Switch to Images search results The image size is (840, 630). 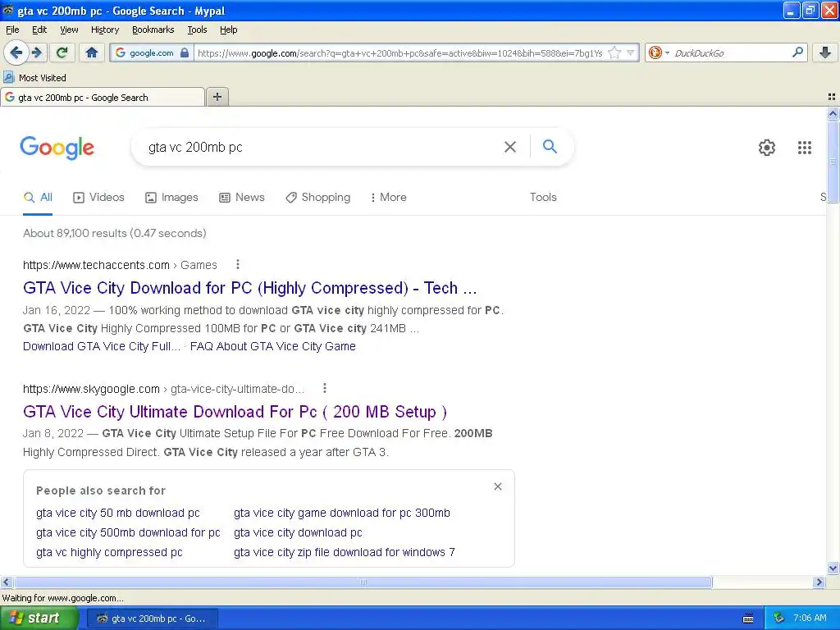172,197
